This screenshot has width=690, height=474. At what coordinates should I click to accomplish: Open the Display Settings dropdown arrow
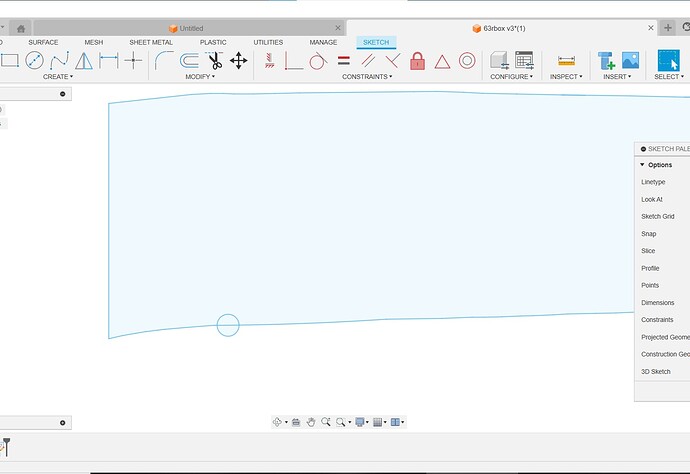pyautogui.click(x=367, y=423)
